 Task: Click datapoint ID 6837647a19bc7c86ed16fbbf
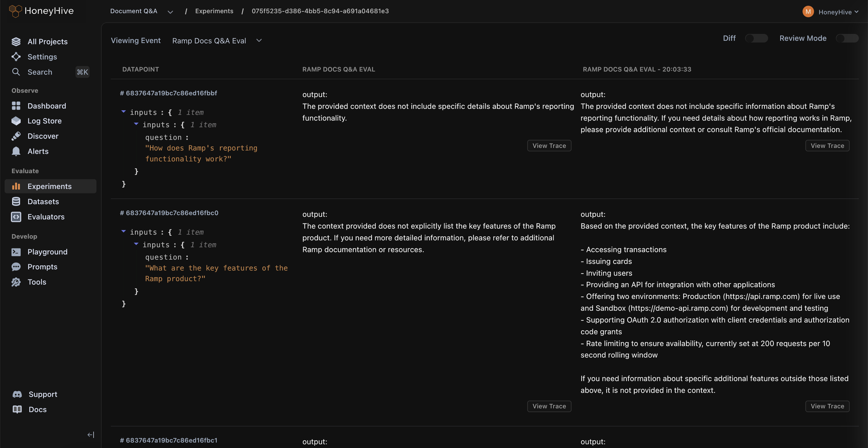tap(168, 93)
